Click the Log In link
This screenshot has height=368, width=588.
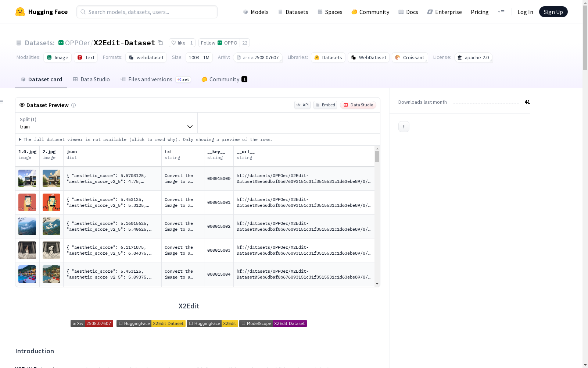[x=525, y=12]
